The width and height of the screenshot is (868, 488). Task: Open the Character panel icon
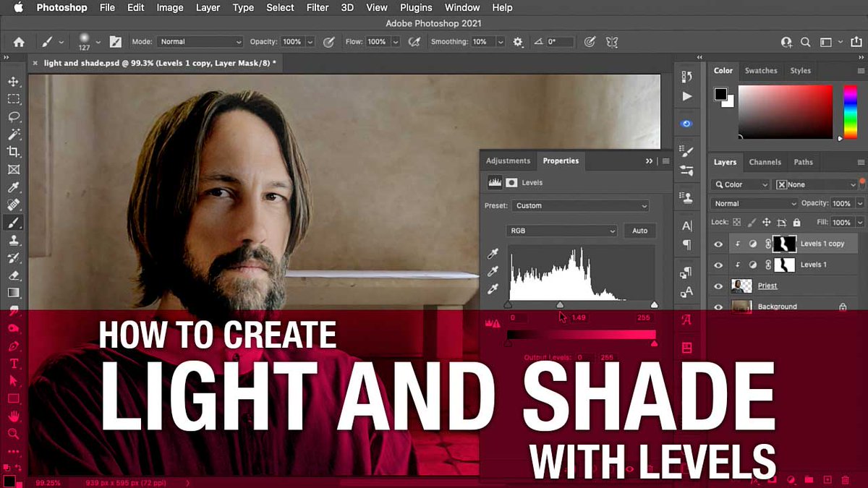686,226
